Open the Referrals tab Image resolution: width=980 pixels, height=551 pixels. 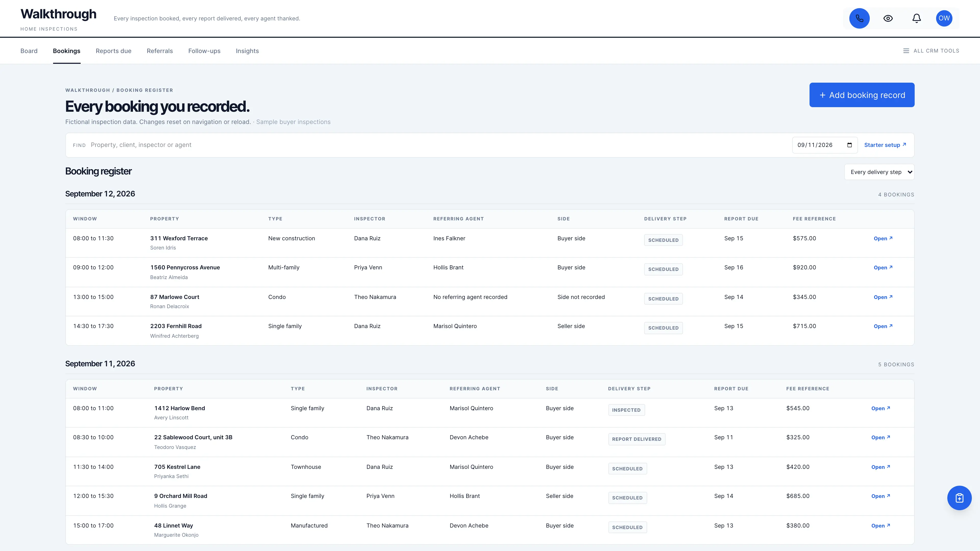click(160, 51)
